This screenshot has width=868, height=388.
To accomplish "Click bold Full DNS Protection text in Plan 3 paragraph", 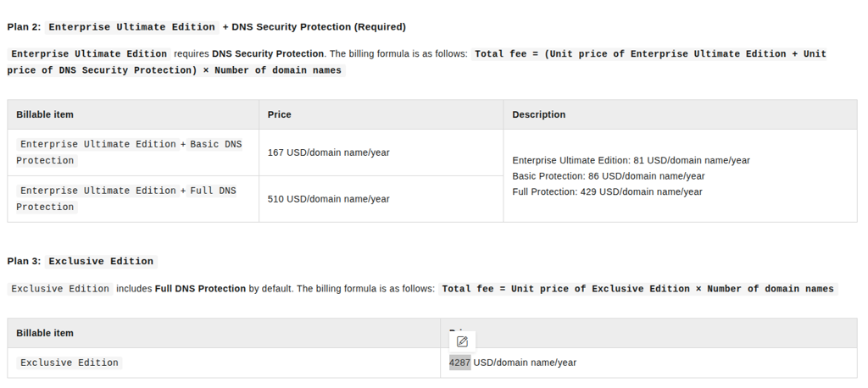I will tap(200, 289).
